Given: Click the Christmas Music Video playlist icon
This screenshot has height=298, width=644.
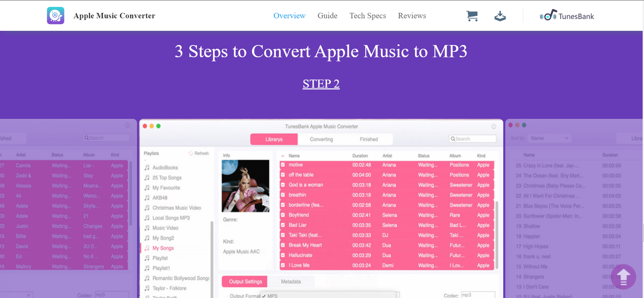Looking at the screenshot, I should pyautogui.click(x=147, y=208).
